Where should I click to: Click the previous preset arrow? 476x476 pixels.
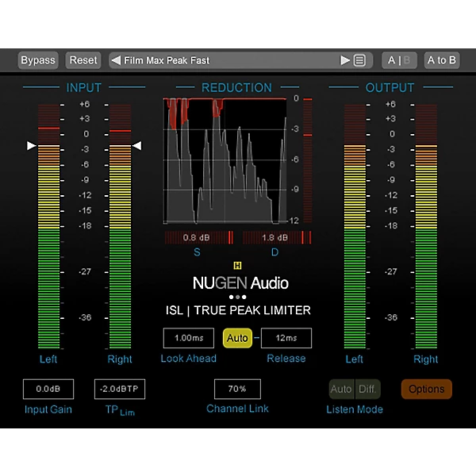pyautogui.click(x=116, y=60)
